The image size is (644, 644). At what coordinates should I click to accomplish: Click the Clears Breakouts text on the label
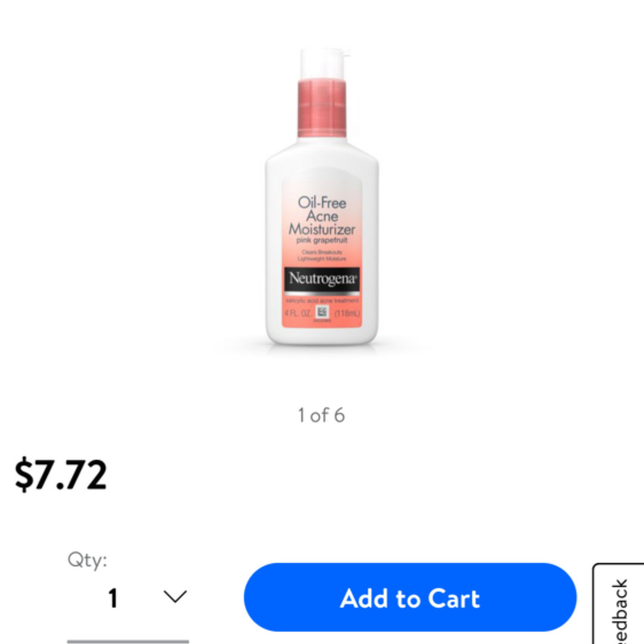pyautogui.click(x=322, y=252)
